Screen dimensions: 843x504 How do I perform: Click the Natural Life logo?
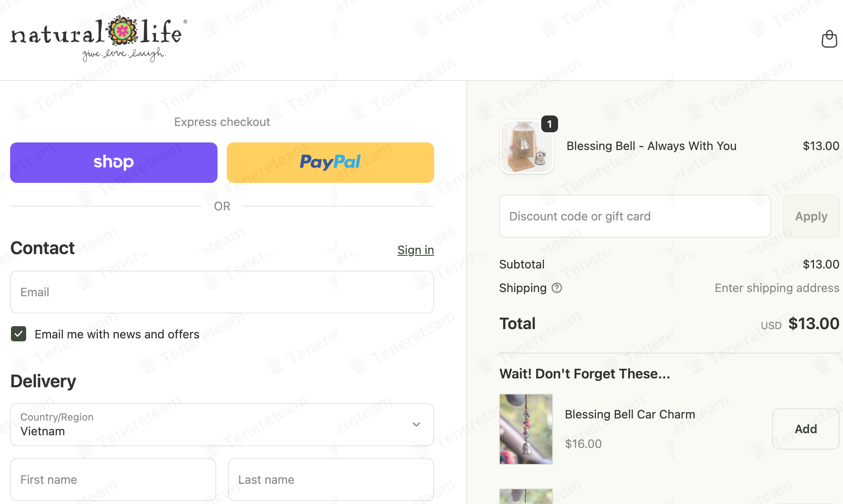[99, 38]
